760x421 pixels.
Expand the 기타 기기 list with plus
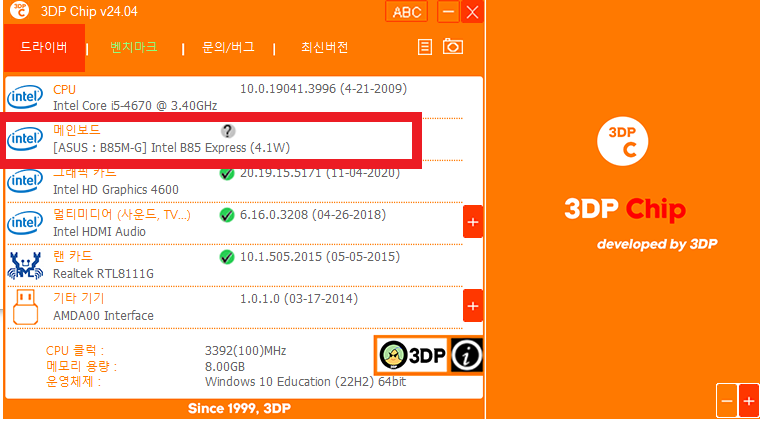pyautogui.click(x=473, y=306)
